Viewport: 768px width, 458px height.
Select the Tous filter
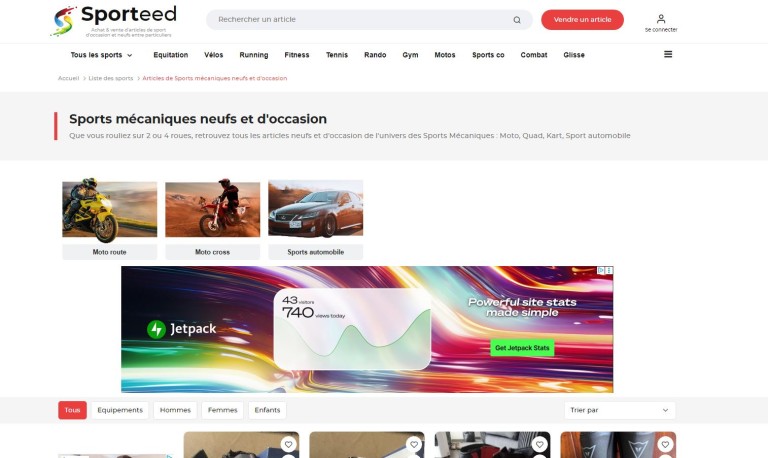(72, 410)
